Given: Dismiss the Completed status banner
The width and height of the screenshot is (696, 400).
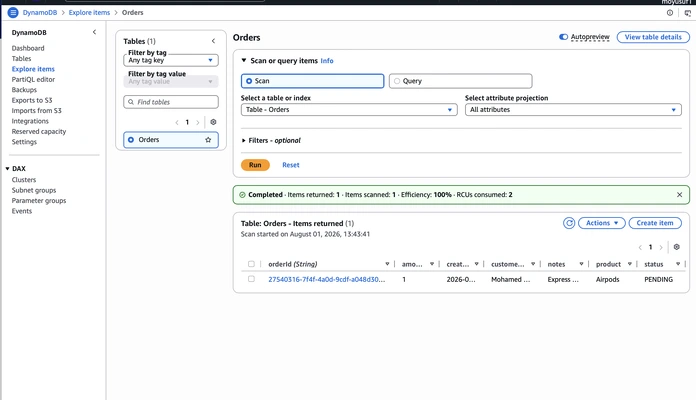Looking at the screenshot, I should coord(679,195).
